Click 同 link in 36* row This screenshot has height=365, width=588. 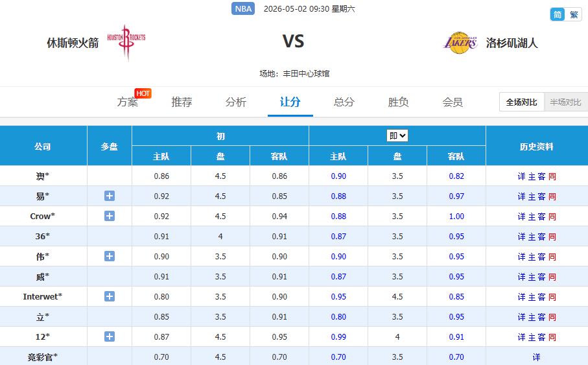coord(552,237)
